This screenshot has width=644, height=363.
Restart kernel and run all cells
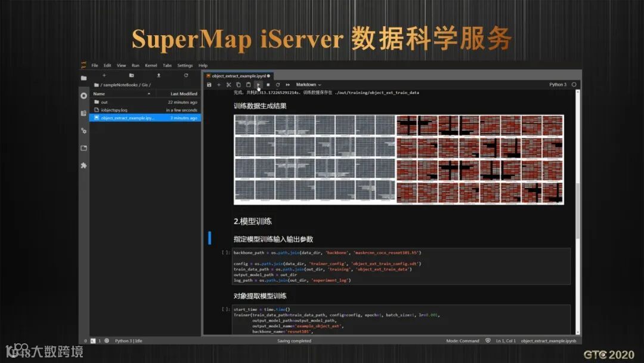[288, 85]
